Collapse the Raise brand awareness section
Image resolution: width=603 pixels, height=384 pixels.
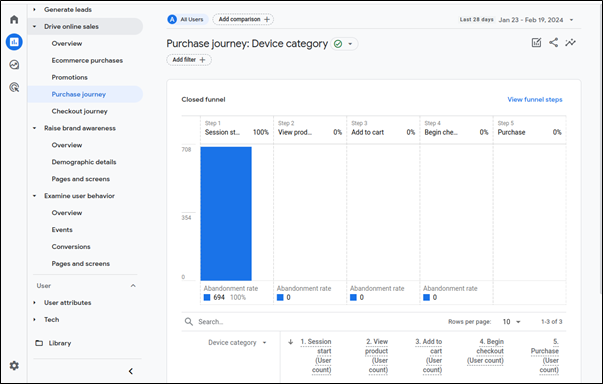[x=35, y=128]
